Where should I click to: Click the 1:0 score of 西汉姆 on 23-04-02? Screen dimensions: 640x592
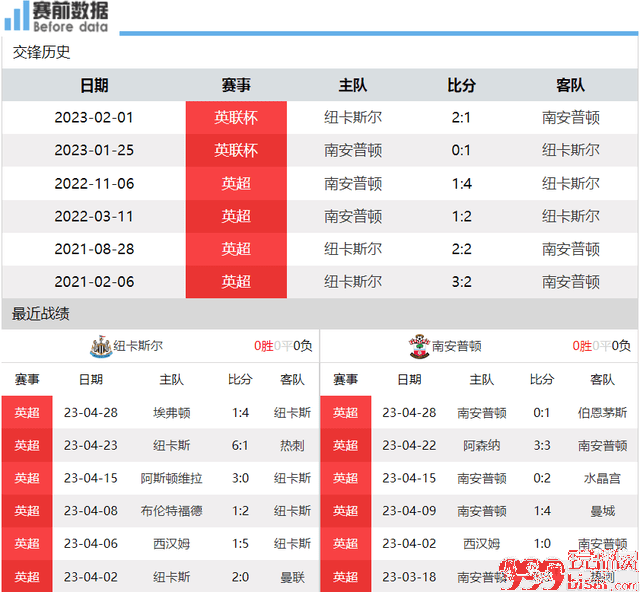pyautogui.click(x=542, y=544)
